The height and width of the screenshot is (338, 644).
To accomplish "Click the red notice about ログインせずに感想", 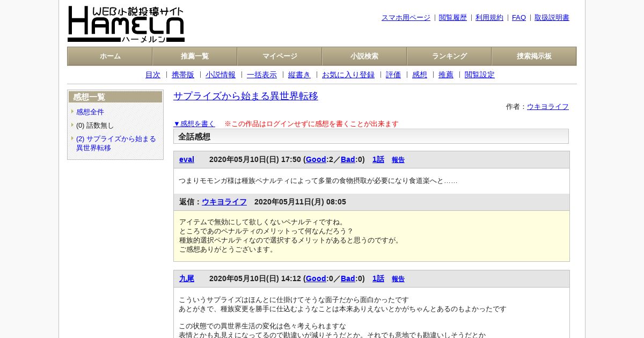I will pos(311,123).
